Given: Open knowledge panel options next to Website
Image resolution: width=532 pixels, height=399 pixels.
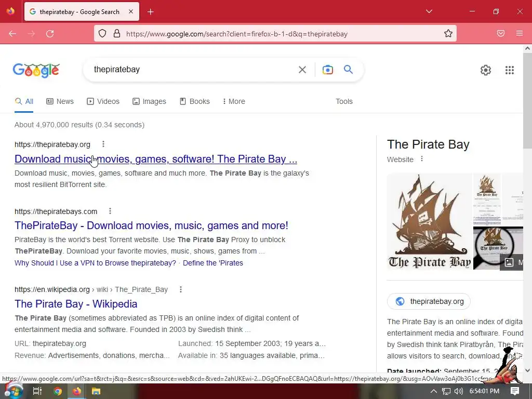Looking at the screenshot, I should pyautogui.click(x=422, y=159).
